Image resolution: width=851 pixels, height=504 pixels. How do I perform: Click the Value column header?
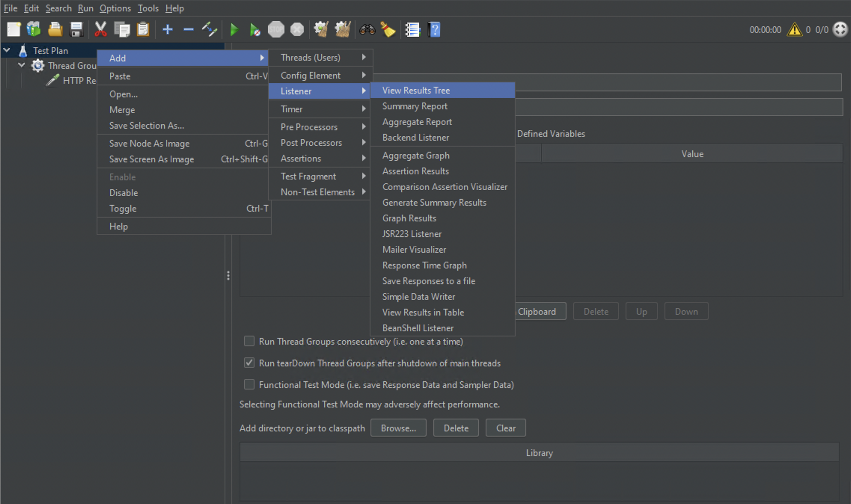(x=692, y=154)
